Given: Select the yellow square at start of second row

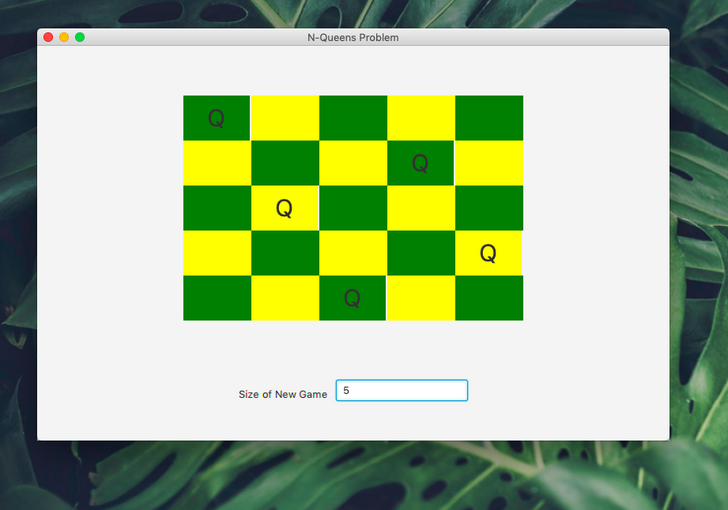Looking at the screenshot, I should (217, 163).
